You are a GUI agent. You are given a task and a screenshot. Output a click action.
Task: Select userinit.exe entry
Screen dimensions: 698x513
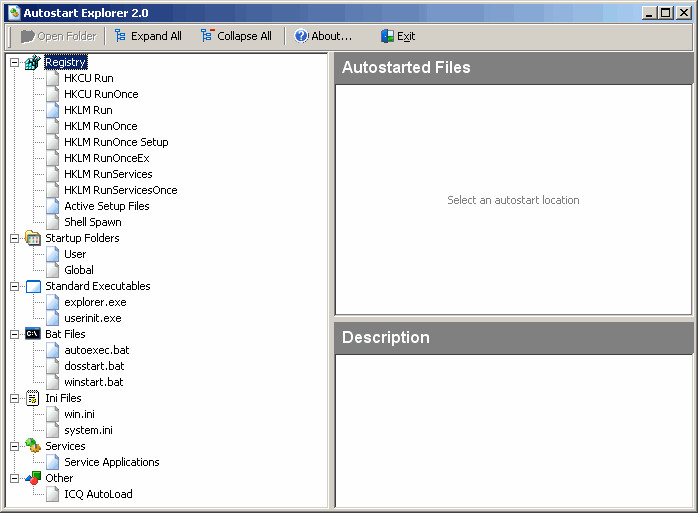click(93, 318)
